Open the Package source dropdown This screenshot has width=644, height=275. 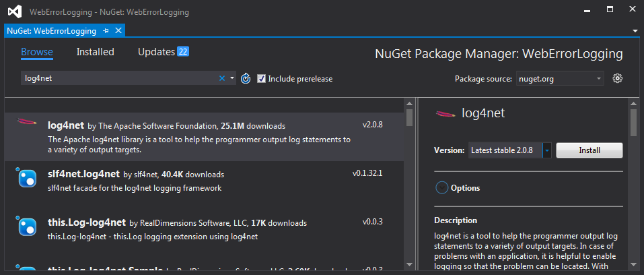(x=560, y=78)
